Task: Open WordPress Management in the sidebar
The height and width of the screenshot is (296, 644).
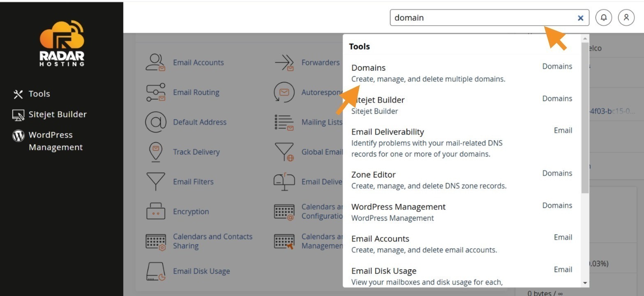Action: coord(48,141)
